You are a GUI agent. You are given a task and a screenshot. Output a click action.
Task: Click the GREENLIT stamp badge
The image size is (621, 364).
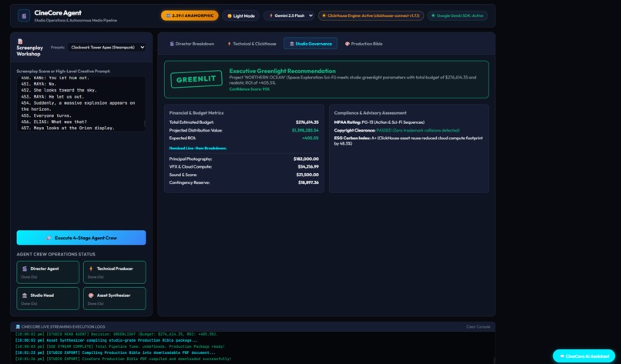coord(196,79)
